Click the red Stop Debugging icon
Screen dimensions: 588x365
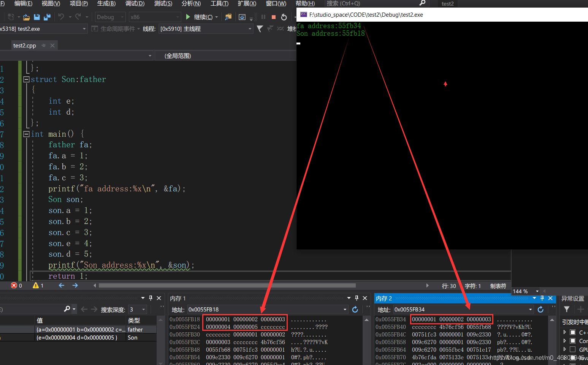click(274, 17)
